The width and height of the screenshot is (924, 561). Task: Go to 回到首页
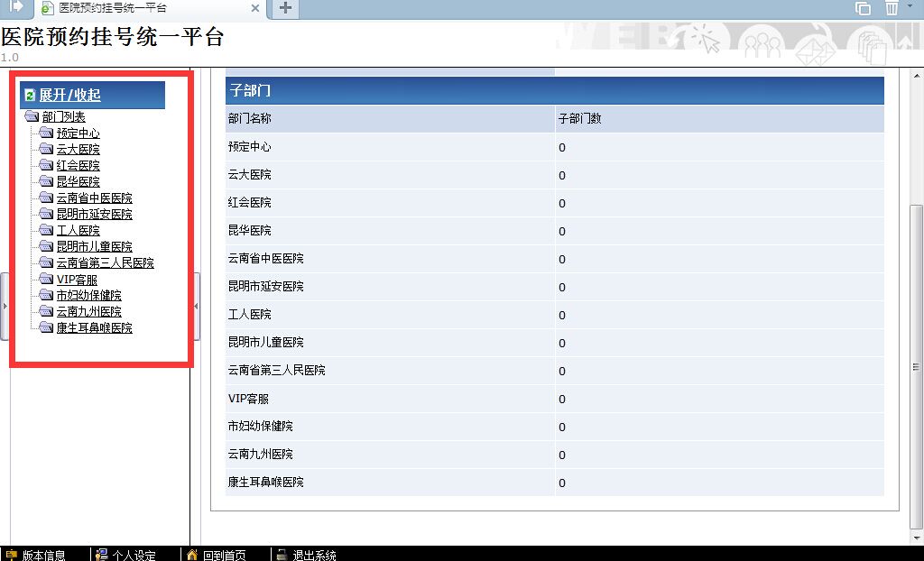point(225,555)
